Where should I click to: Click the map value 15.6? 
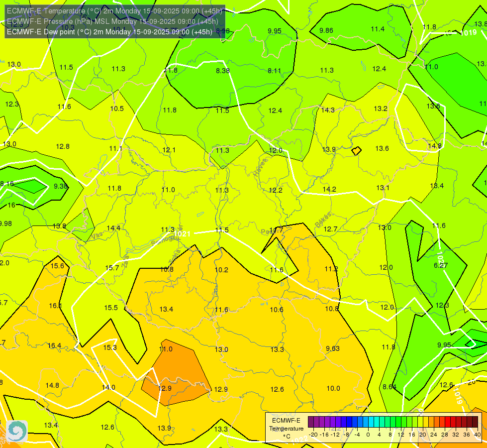coord(57,266)
